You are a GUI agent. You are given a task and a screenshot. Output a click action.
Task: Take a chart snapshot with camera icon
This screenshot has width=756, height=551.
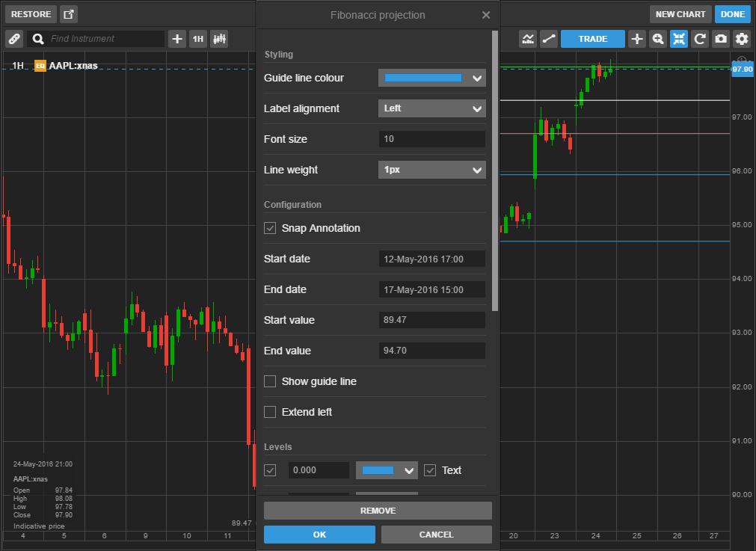721,39
